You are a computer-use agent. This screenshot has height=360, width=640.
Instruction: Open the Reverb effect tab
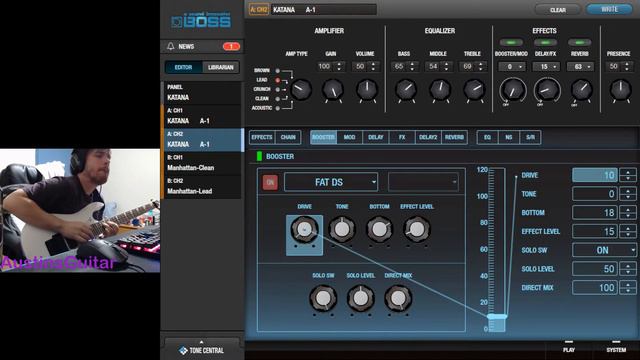454,138
